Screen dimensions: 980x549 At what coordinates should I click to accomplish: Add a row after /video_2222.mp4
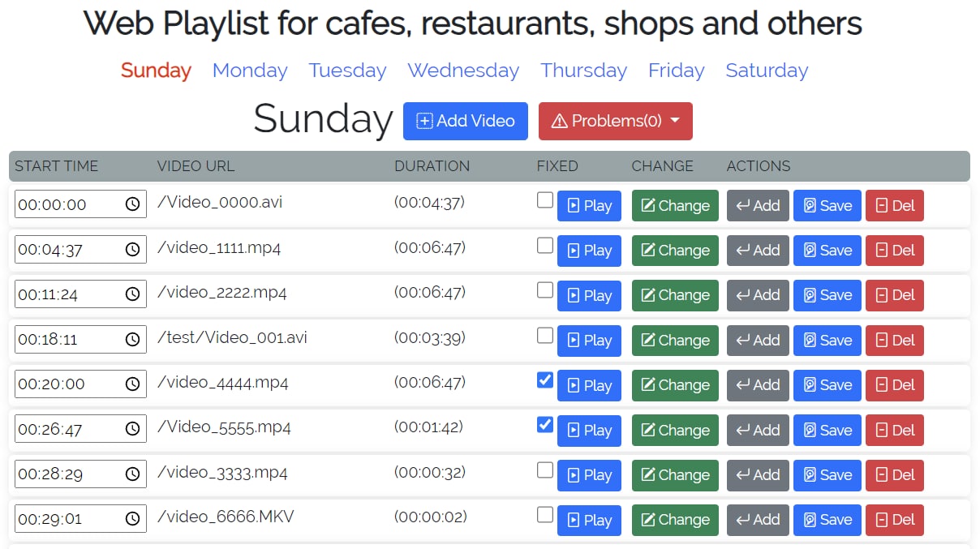[x=757, y=295]
